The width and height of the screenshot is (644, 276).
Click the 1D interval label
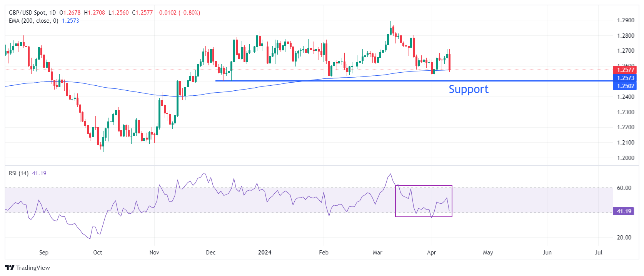52,13
